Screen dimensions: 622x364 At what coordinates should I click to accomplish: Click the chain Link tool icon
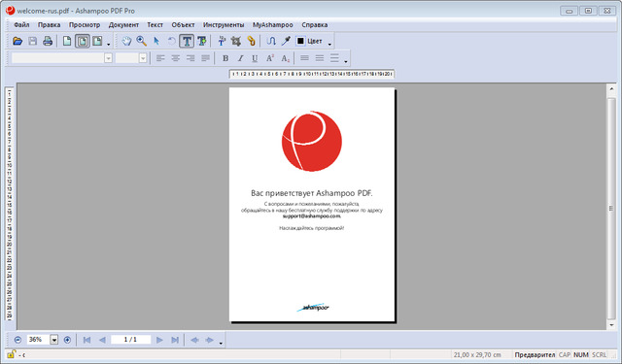click(x=251, y=41)
